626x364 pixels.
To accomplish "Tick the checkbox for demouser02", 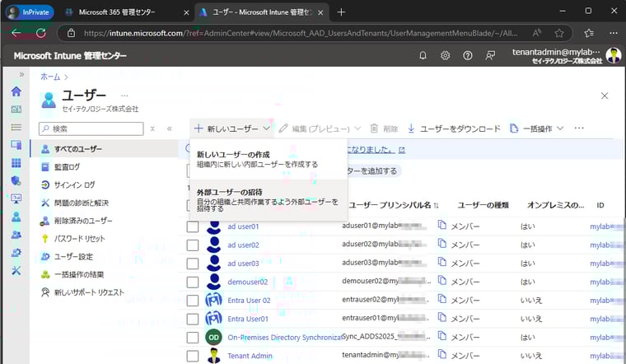I will click(193, 282).
